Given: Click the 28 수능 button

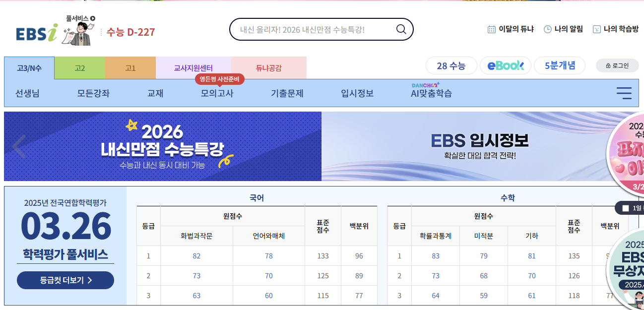Looking at the screenshot, I should tap(451, 65).
